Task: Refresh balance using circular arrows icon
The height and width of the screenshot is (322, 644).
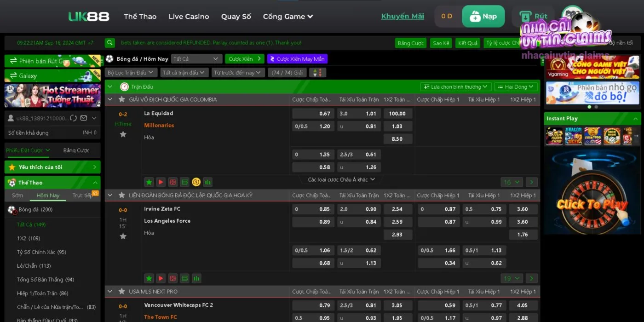Action: 73,118
